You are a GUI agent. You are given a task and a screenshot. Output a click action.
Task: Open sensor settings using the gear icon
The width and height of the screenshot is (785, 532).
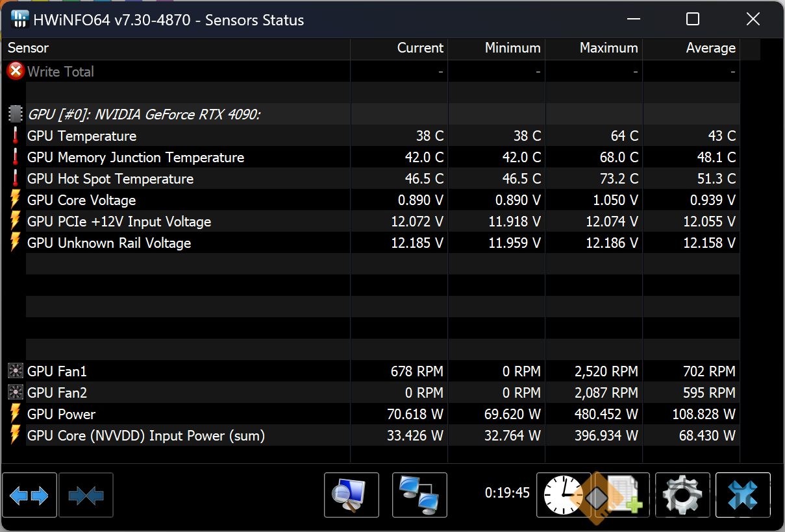click(682, 496)
